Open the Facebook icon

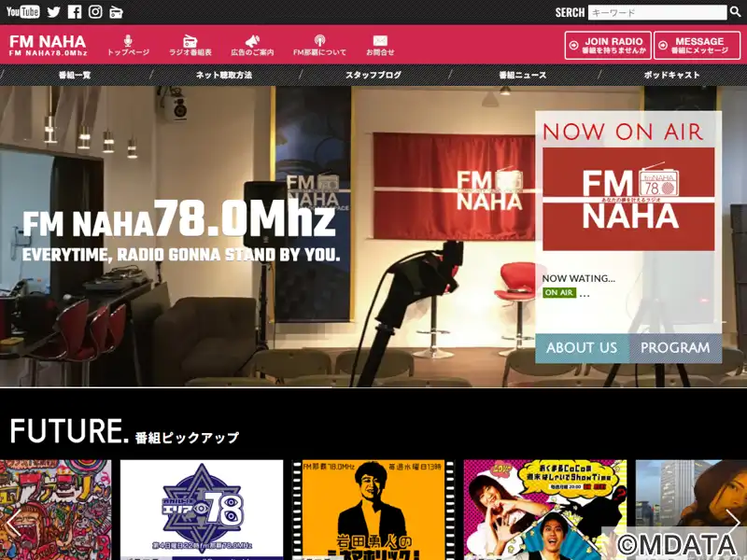(75, 12)
